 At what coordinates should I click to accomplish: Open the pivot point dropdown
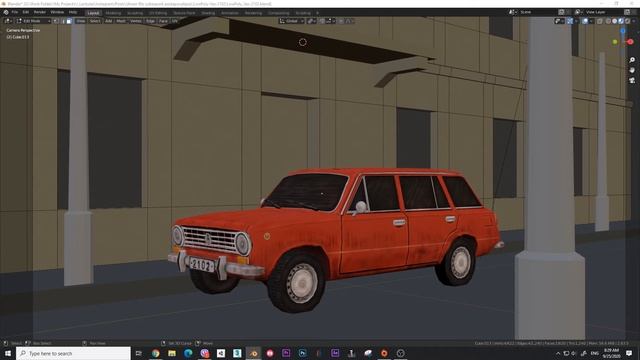311,21
